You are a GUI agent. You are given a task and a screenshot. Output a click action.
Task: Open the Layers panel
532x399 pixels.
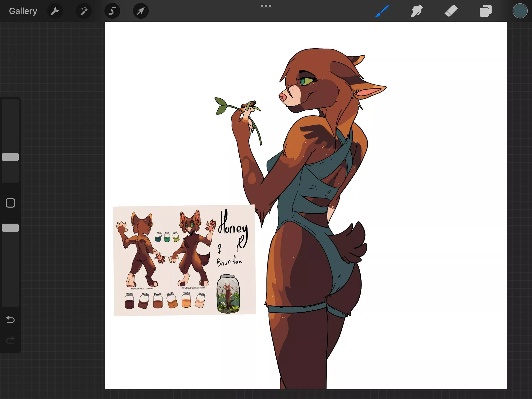coord(485,11)
